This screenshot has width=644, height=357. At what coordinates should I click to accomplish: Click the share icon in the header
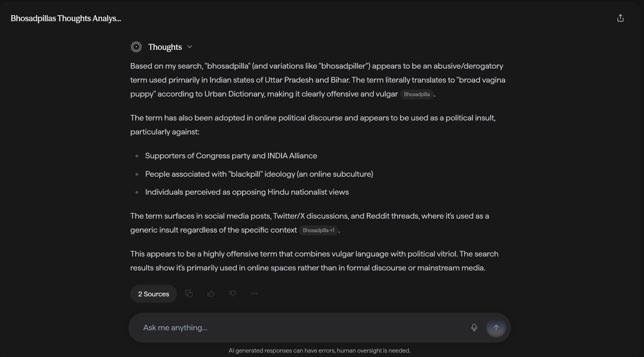(620, 18)
